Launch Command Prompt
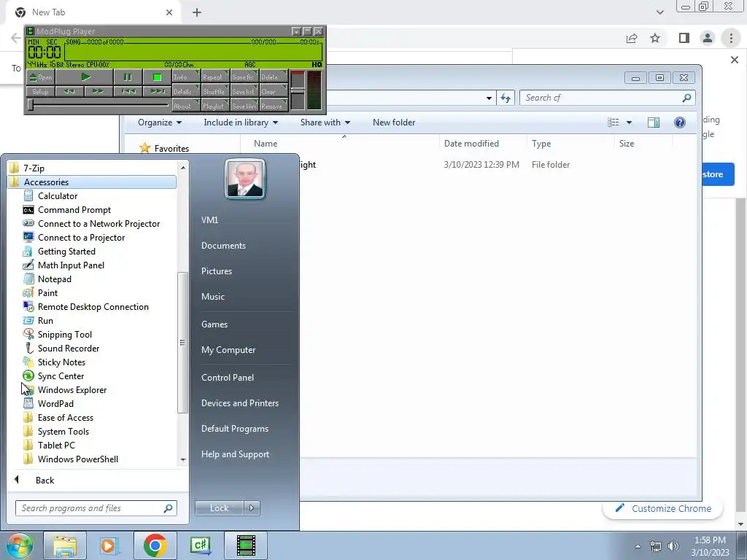The height and width of the screenshot is (560, 747). [74, 209]
